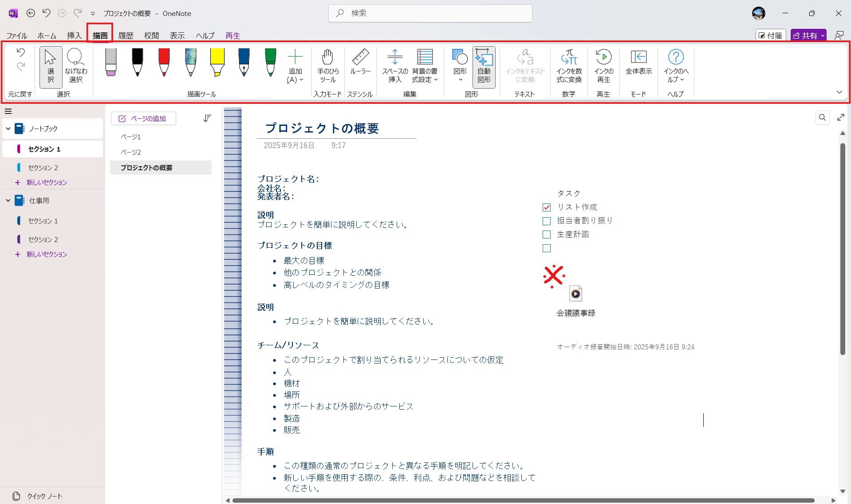Screen dimensions: 851x504
Task: Click the ページの追加 button
Action: (143, 118)
